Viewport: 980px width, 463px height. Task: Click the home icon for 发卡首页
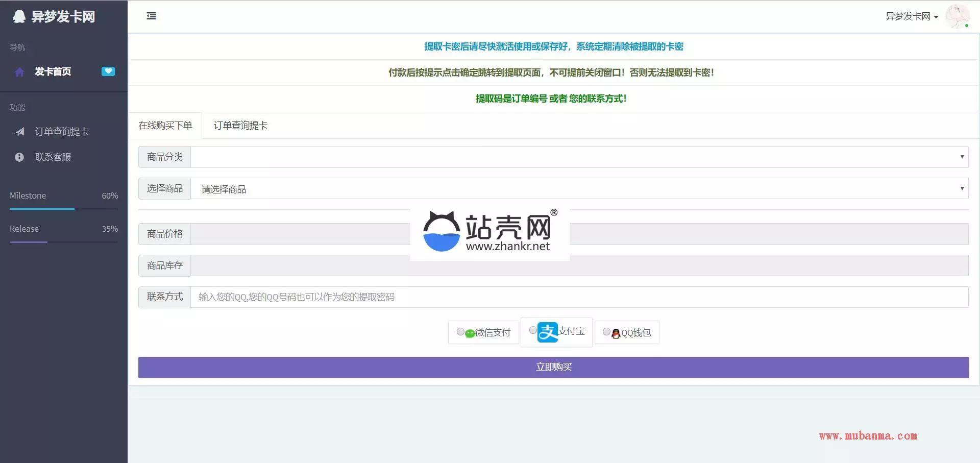click(19, 72)
